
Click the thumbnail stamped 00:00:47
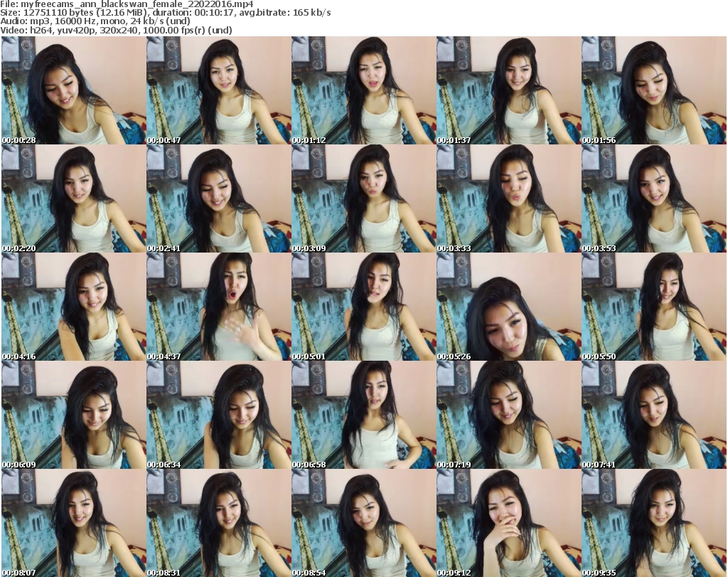[219, 90]
